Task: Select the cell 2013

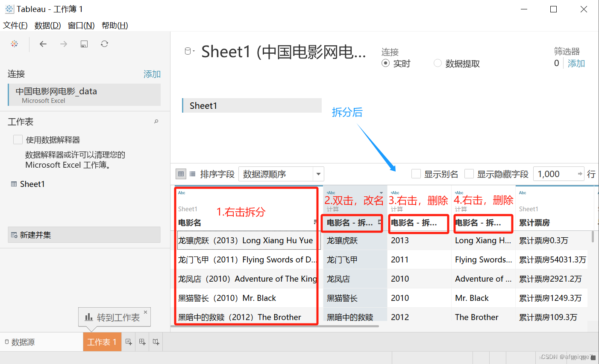Action: tap(419, 240)
